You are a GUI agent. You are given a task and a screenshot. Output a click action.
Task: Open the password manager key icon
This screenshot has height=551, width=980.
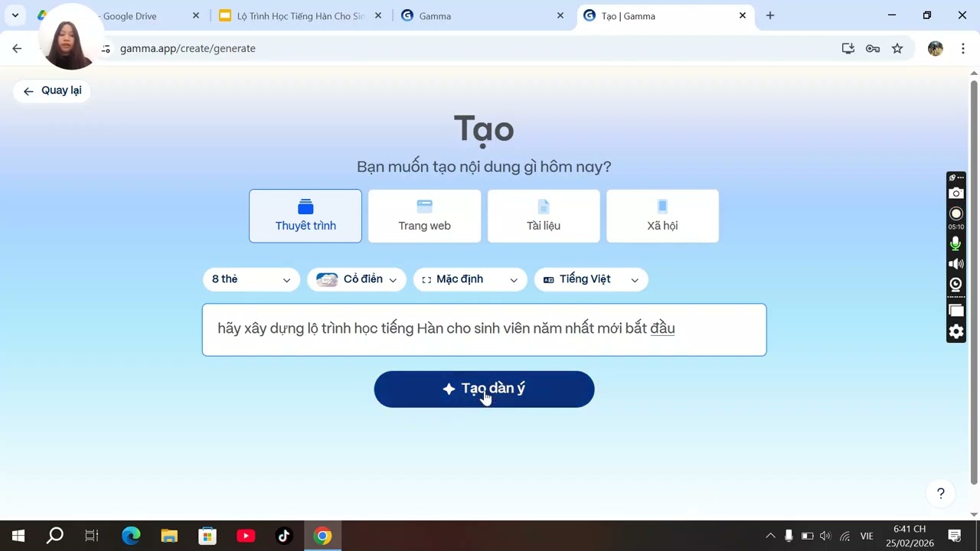point(873,48)
